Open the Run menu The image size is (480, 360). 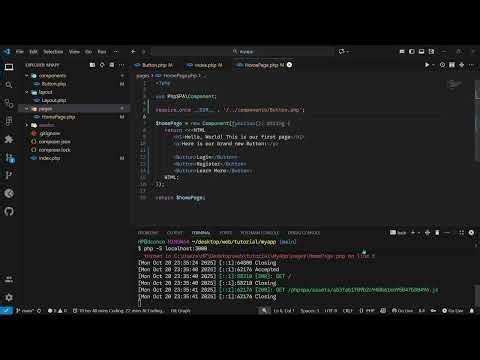pos(102,52)
